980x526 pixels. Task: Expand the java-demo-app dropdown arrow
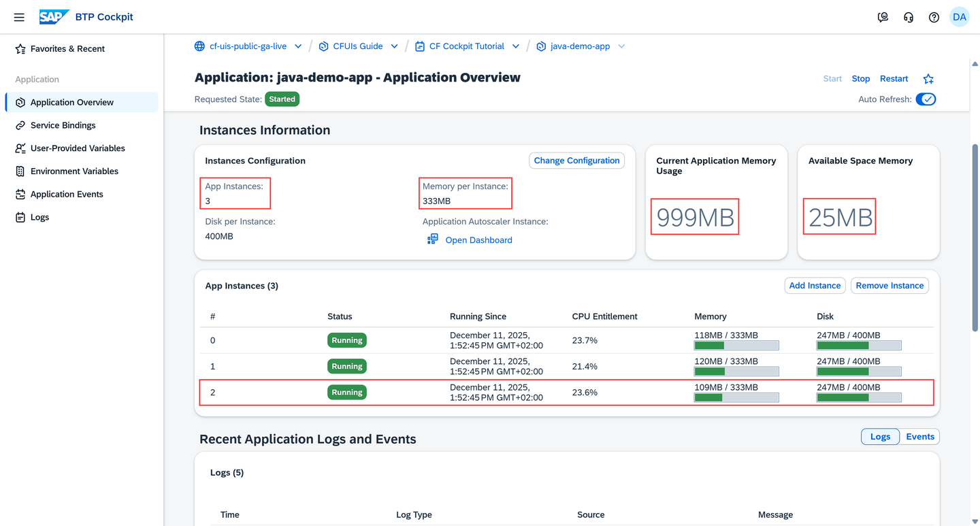click(x=621, y=46)
